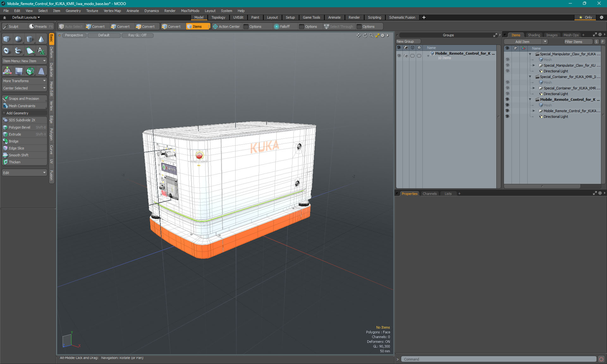Toggle visibility of Mobile_Remote_Control scene item
The width and height of the screenshot is (607, 364).
[507, 100]
